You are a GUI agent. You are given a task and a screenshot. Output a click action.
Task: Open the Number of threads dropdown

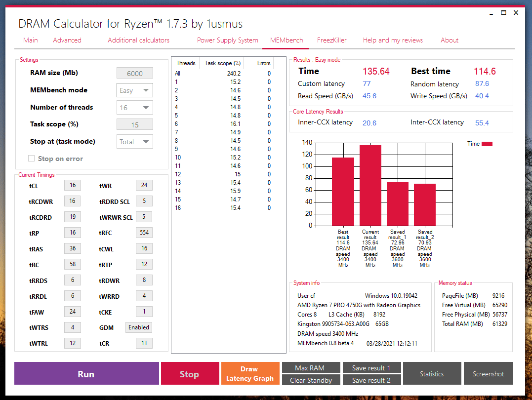click(135, 108)
